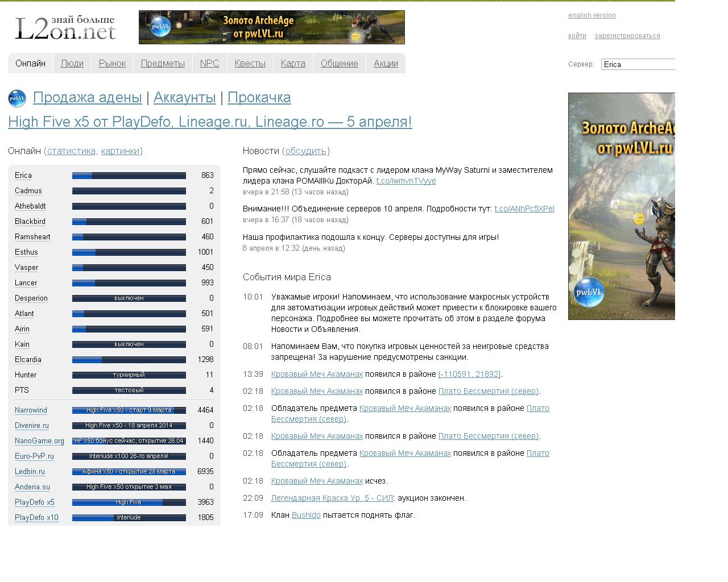
Task: Open the Карта tab
Action: point(293,64)
